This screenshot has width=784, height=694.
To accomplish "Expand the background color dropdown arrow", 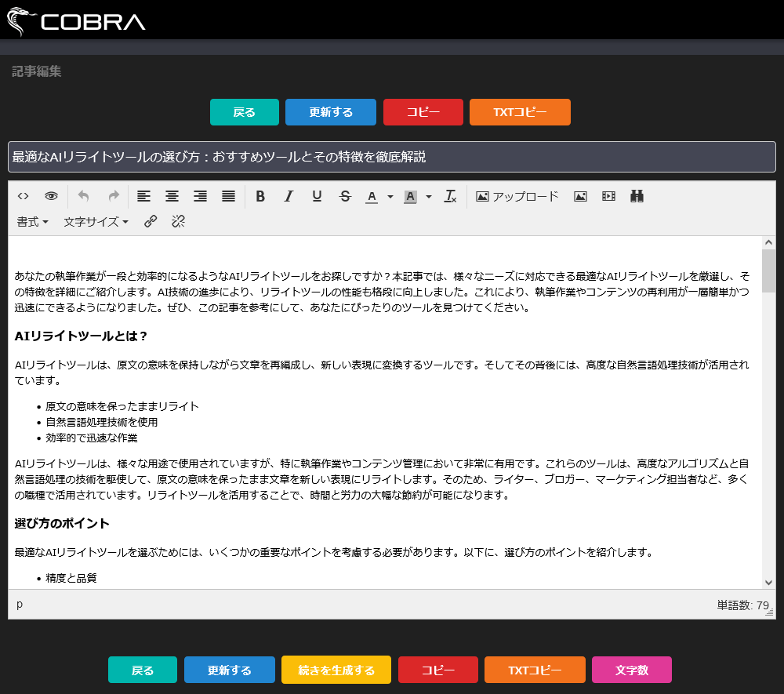I will tap(429, 197).
